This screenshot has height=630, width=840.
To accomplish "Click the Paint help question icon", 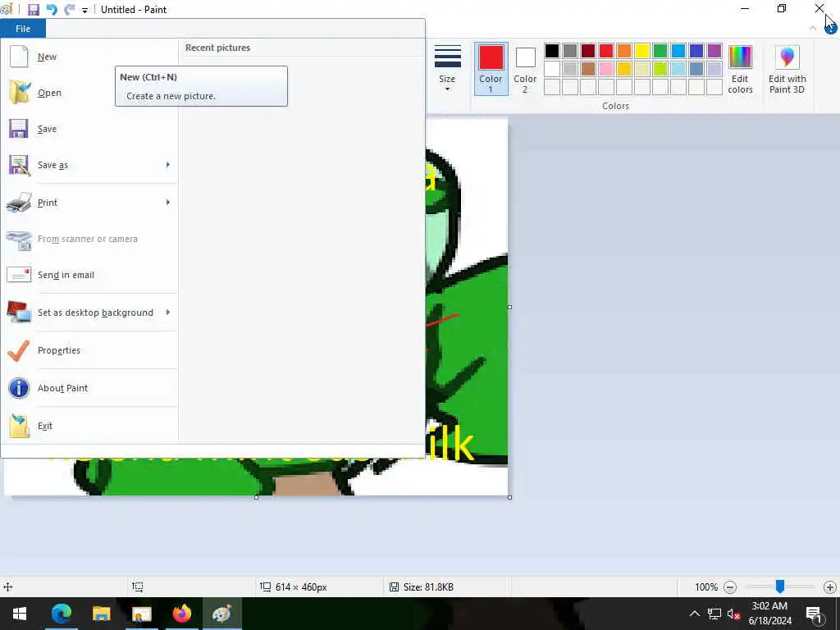I will 831,27.
